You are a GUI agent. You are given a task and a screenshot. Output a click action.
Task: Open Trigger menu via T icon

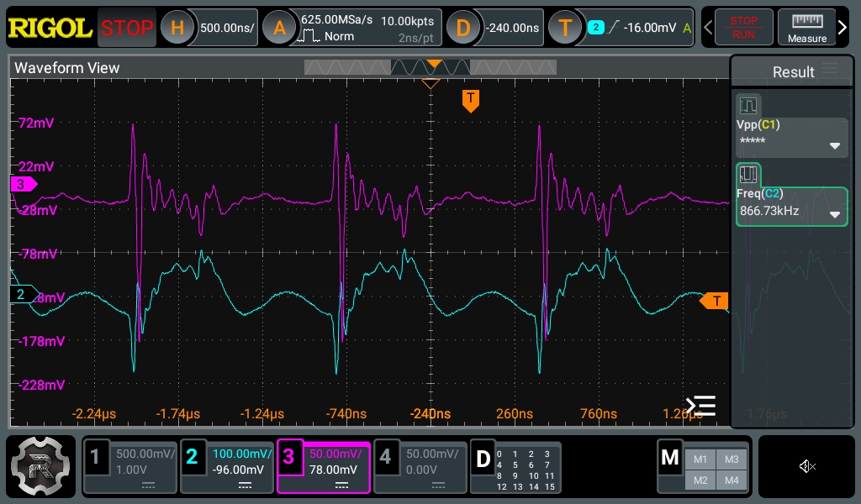(x=564, y=28)
